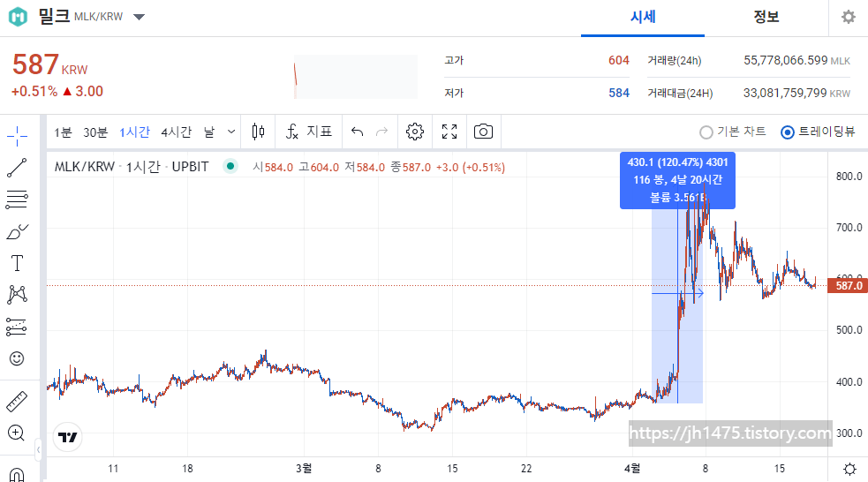
Task: Select the trend line drawing tool
Action: pyautogui.click(x=17, y=168)
